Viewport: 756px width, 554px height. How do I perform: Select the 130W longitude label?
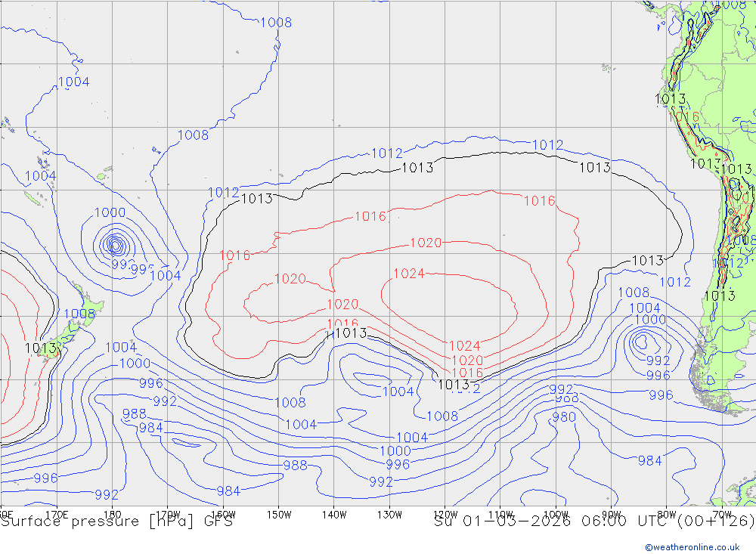389,515
